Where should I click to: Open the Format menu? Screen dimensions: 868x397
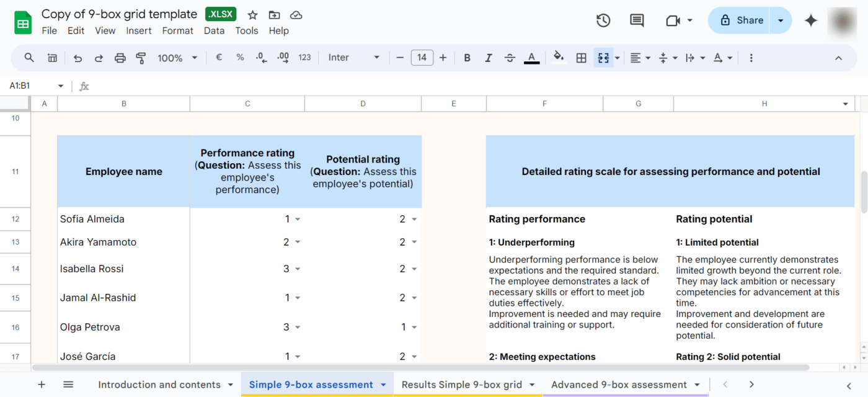[x=178, y=30]
